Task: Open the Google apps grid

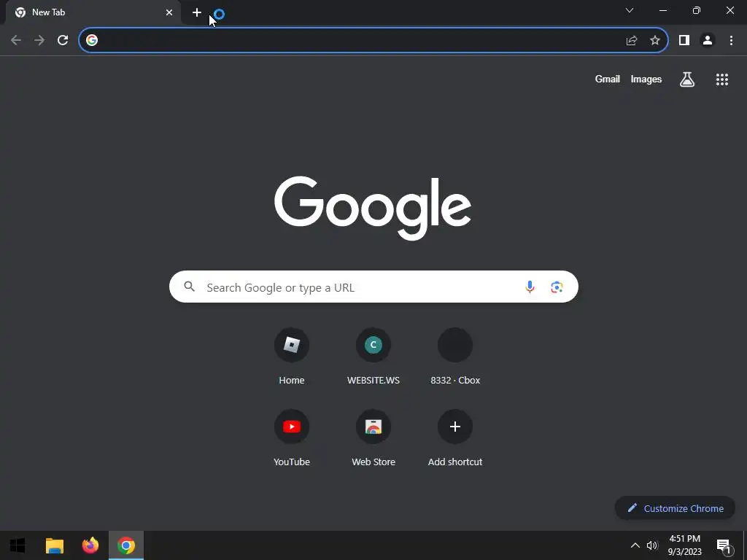Action: (722, 79)
